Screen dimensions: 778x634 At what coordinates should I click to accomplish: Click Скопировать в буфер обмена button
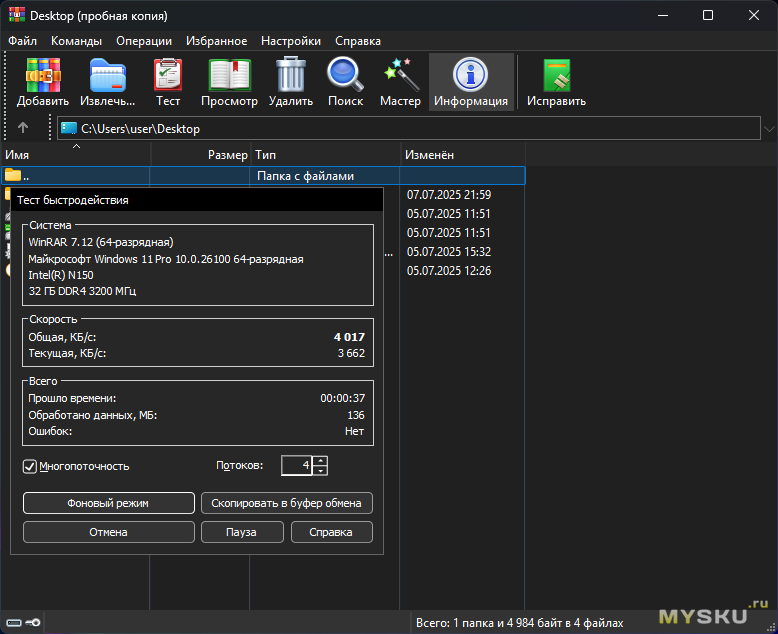(x=286, y=503)
